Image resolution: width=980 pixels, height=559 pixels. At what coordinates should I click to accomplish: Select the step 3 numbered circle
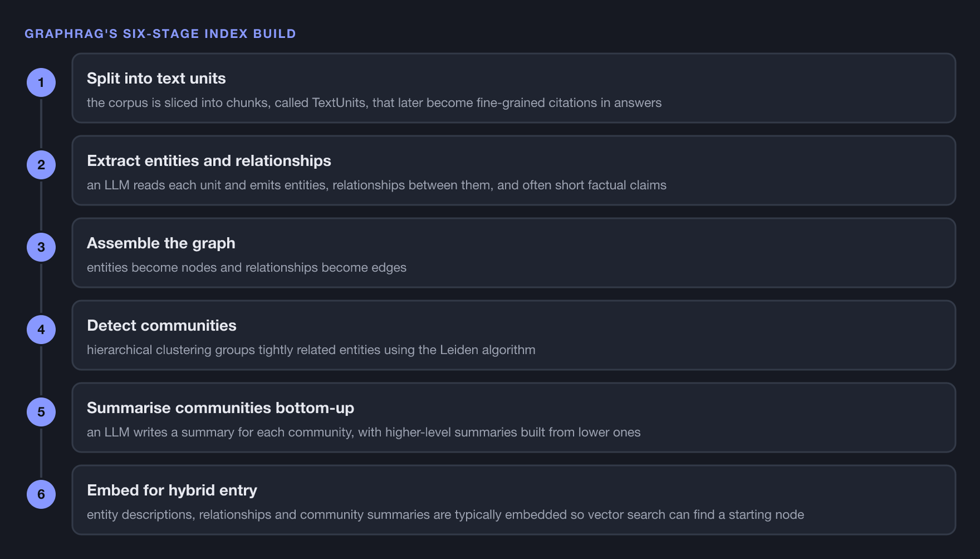pos(41,247)
